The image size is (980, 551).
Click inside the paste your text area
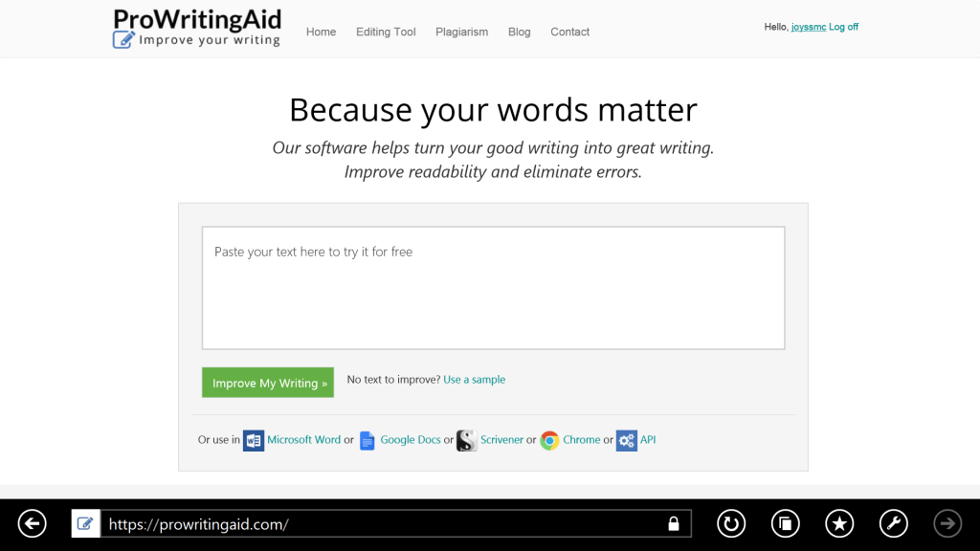[x=493, y=287]
